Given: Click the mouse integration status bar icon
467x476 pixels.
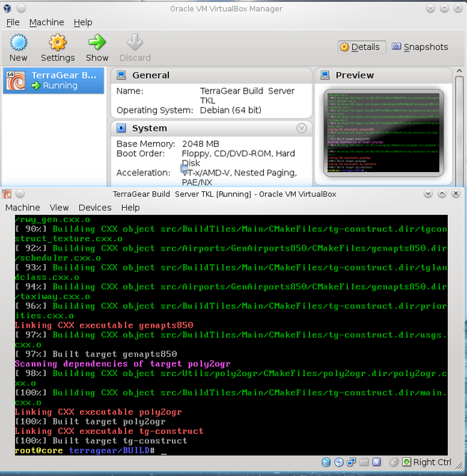Looking at the screenshot, I should pyautogui.click(x=394, y=462).
